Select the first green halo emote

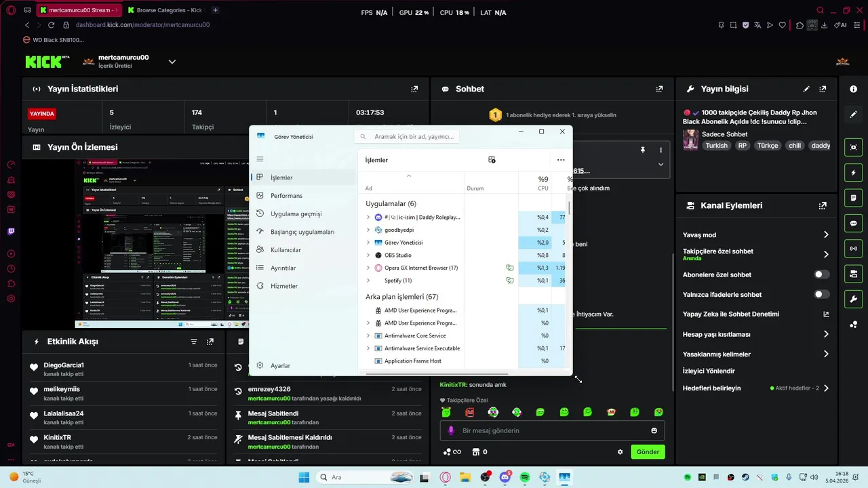click(446, 412)
